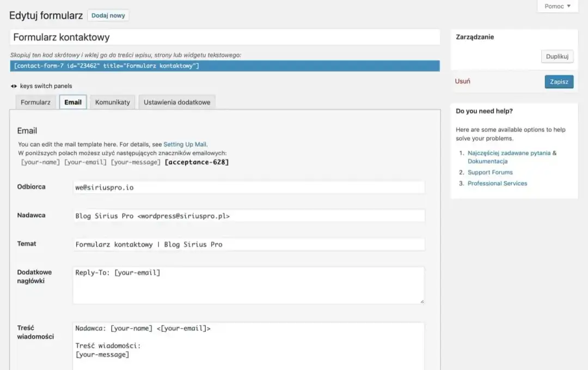The height and width of the screenshot is (370, 588).
Task: Click the keys switch panels arrows icon
Action: point(14,86)
